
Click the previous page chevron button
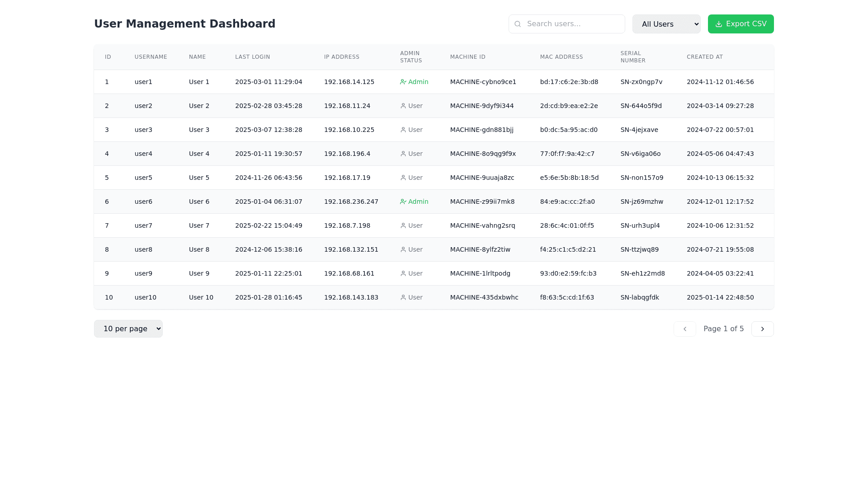tap(684, 329)
